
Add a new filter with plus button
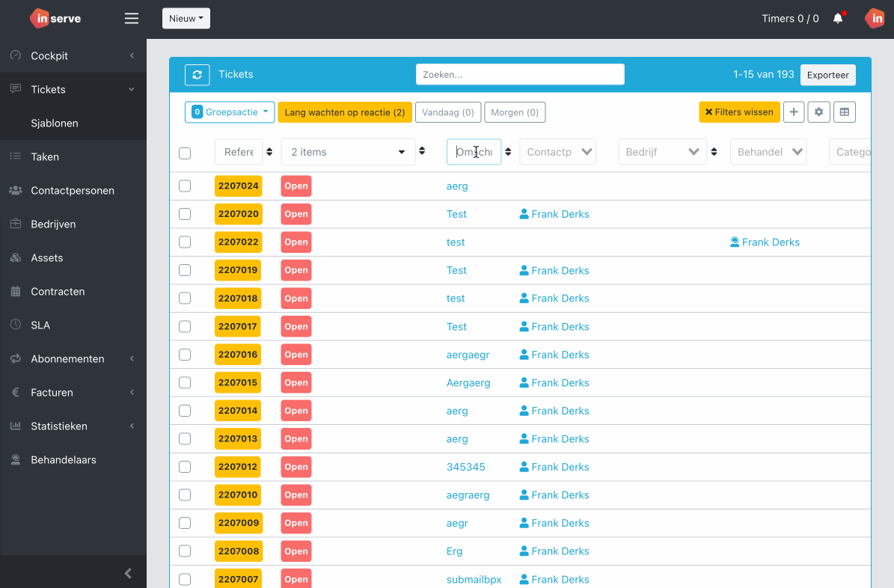[x=794, y=112]
